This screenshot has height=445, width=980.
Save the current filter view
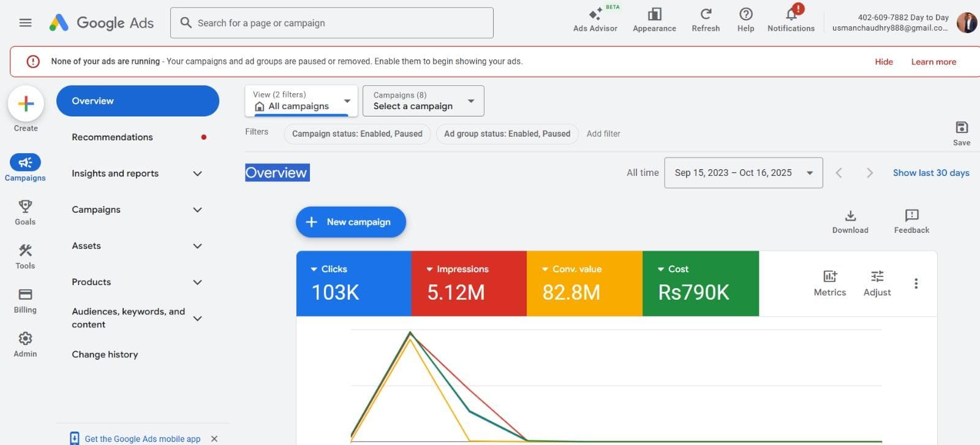click(962, 133)
